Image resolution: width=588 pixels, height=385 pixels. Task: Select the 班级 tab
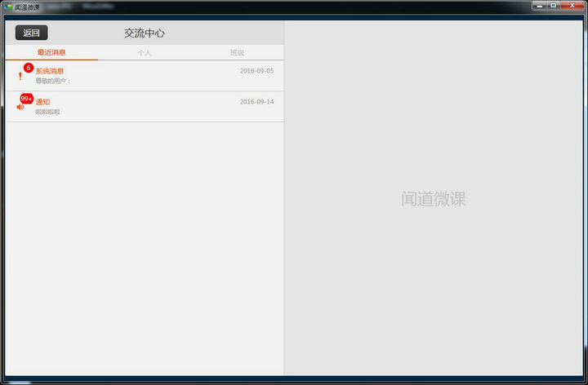pyautogui.click(x=238, y=53)
